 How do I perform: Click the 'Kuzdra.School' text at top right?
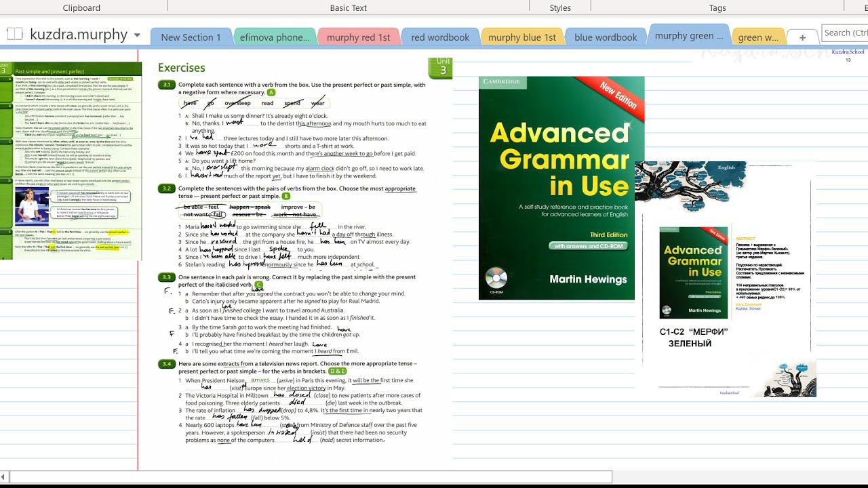click(848, 52)
